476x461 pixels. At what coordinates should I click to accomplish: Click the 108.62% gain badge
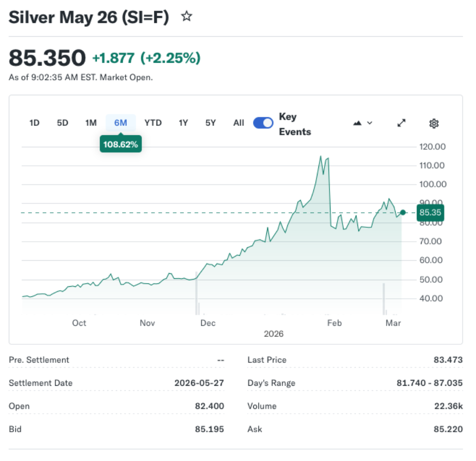pyautogui.click(x=120, y=144)
